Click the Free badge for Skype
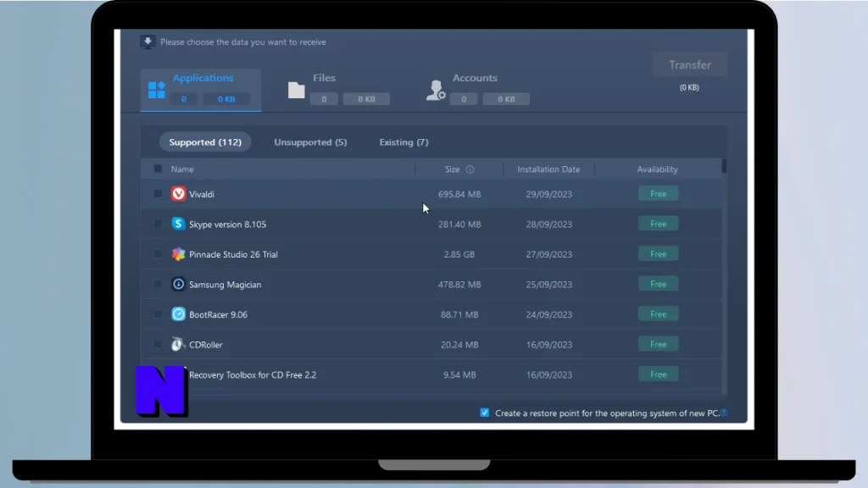 [x=658, y=224]
